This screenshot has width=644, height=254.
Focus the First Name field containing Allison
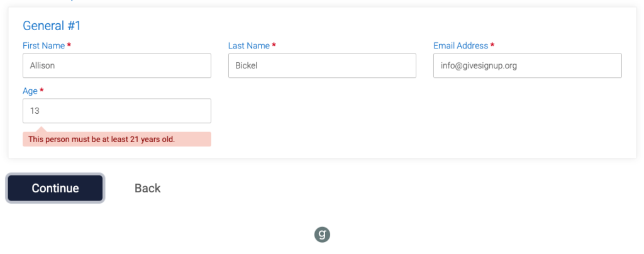117,65
